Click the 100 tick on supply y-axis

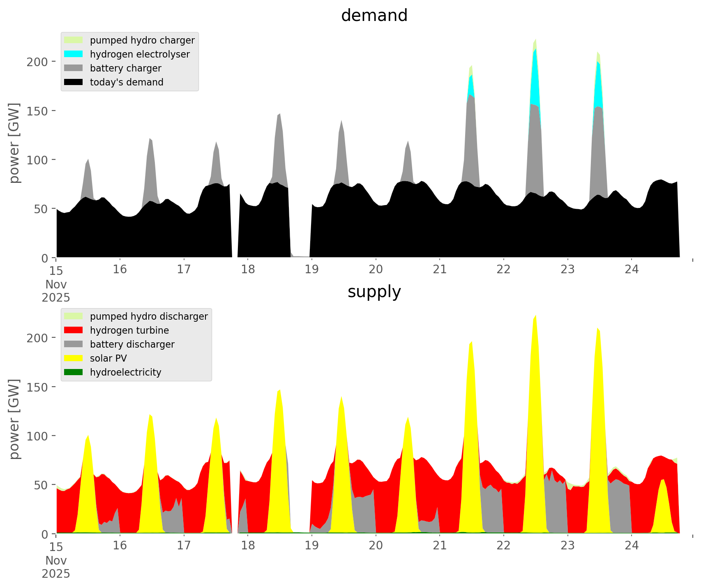pos(38,436)
